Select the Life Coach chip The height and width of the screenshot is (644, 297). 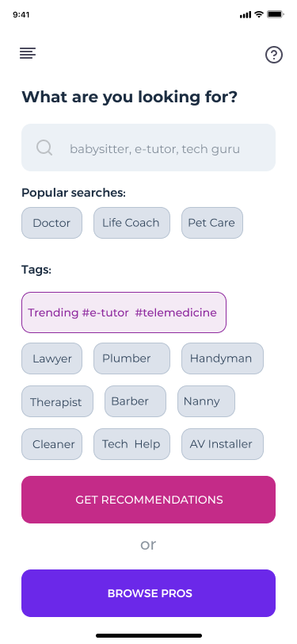pos(131,223)
